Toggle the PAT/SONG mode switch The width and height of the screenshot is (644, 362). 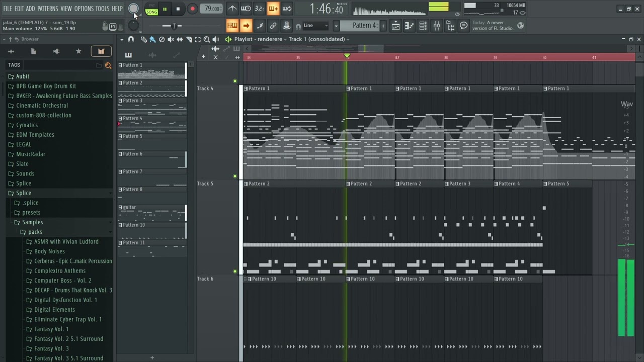click(151, 9)
